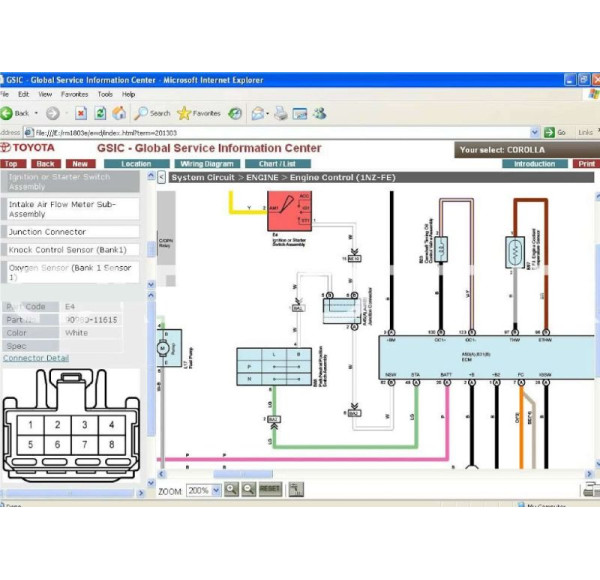Click the icon right of RESET

[x=294, y=489]
